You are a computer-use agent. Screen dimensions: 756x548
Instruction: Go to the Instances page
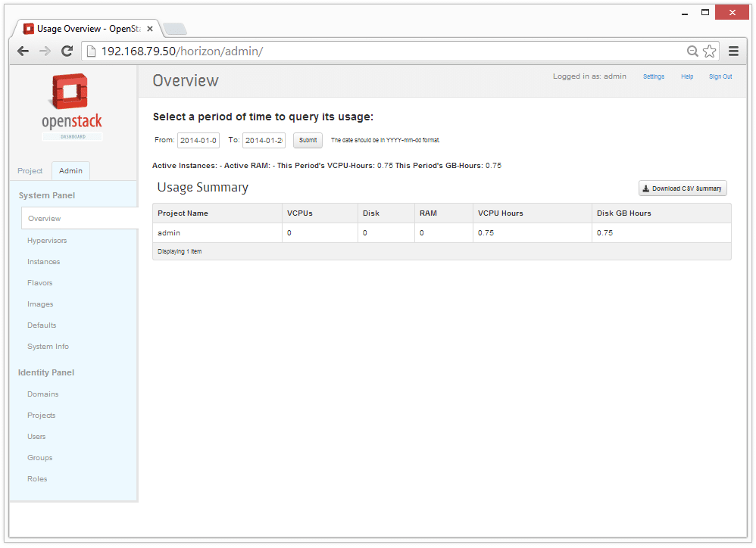[x=44, y=262]
